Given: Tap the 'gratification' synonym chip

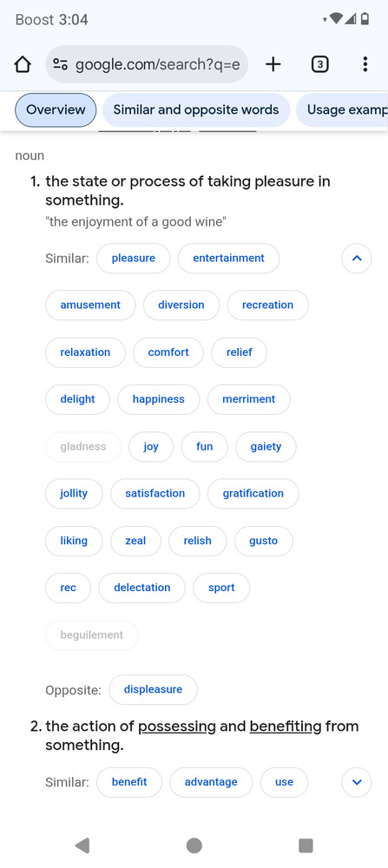Looking at the screenshot, I should click(x=253, y=494).
